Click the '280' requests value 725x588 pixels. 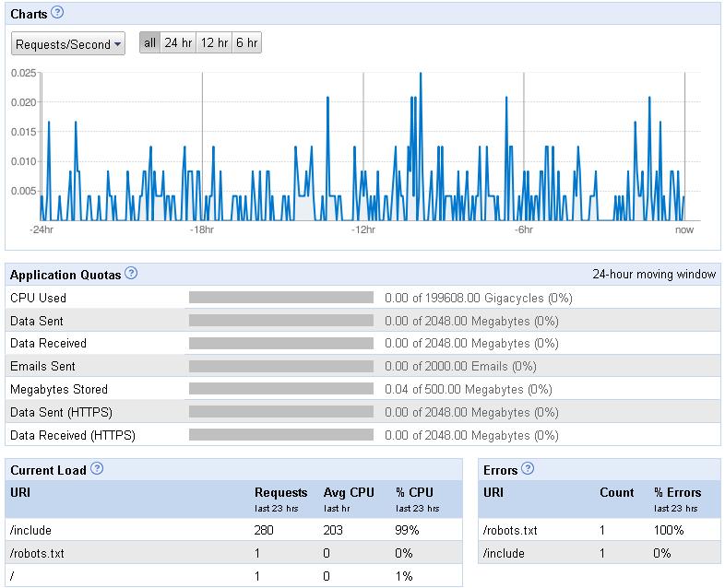pyautogui.click(x=264, y=530)
